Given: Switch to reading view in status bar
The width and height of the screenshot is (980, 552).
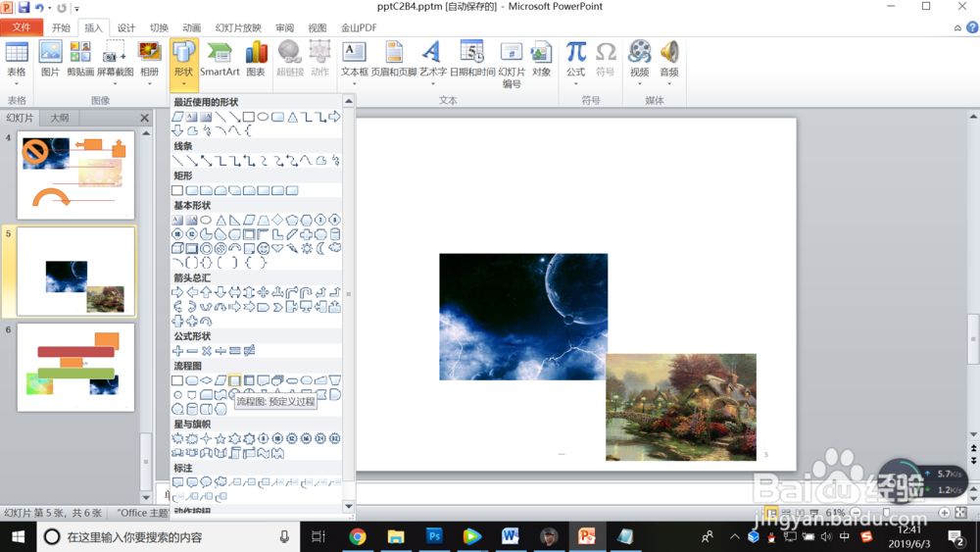Looking at the screenshot, I should 800,513.
